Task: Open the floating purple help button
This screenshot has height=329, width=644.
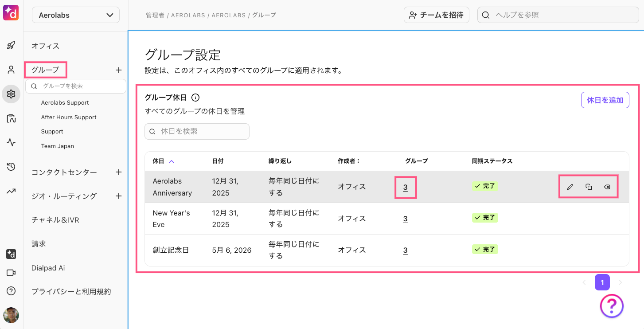Action: pyautogui.click(x=612, y=305)
